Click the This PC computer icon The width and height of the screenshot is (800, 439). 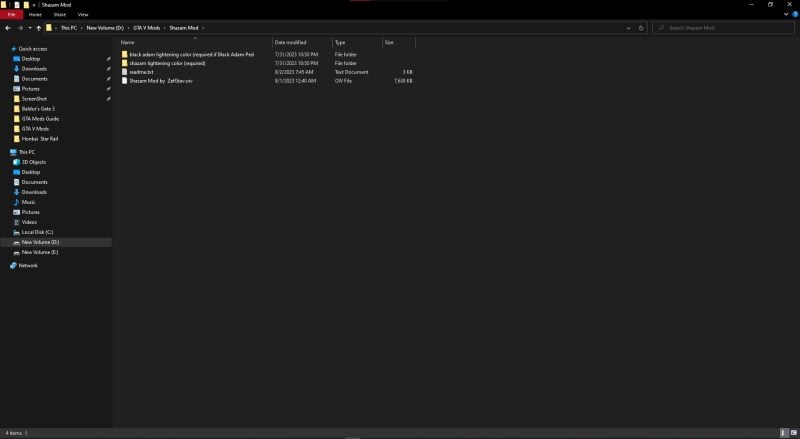(13, 152)
